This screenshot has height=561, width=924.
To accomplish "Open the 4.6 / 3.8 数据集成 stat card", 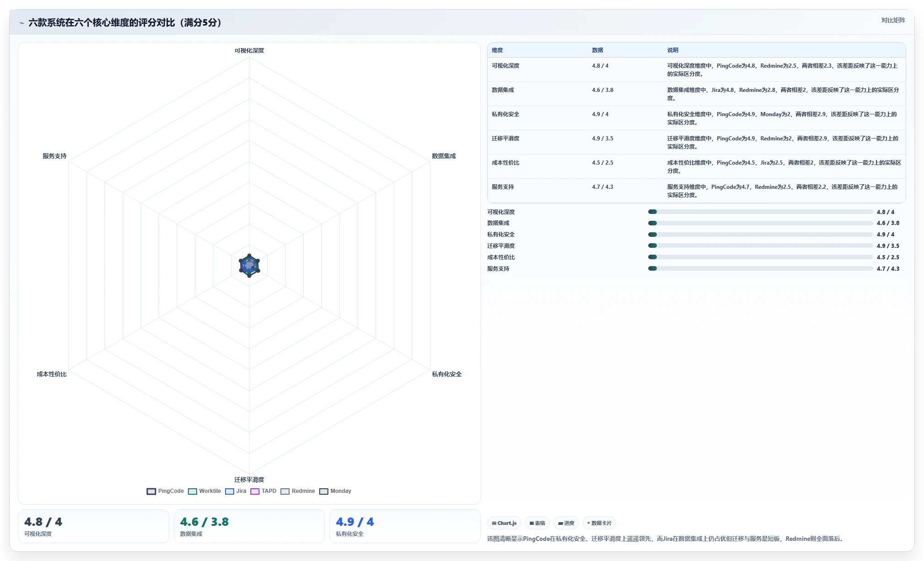I will click(249, 526).
